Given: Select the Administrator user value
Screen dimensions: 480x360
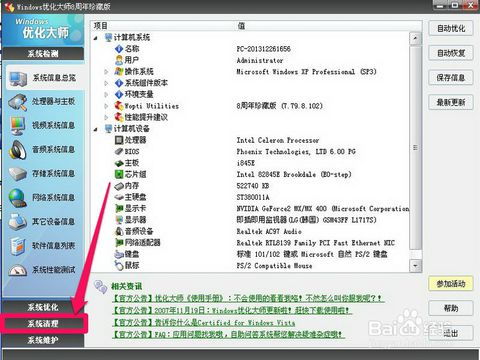Looking at the screenshot, I should pos(260,61).
